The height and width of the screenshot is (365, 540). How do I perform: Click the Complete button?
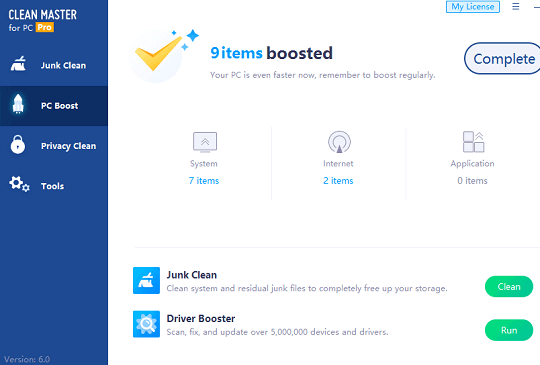pos(502,59)
